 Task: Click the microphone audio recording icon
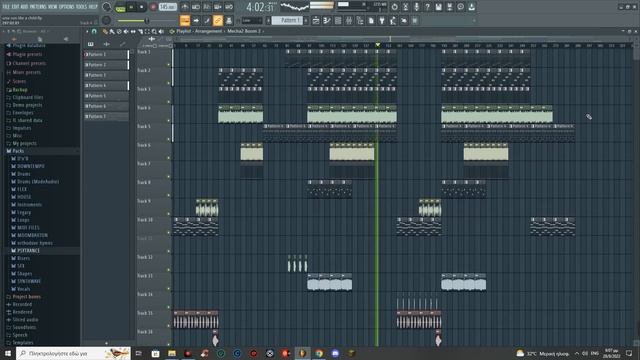click(416, 7)
